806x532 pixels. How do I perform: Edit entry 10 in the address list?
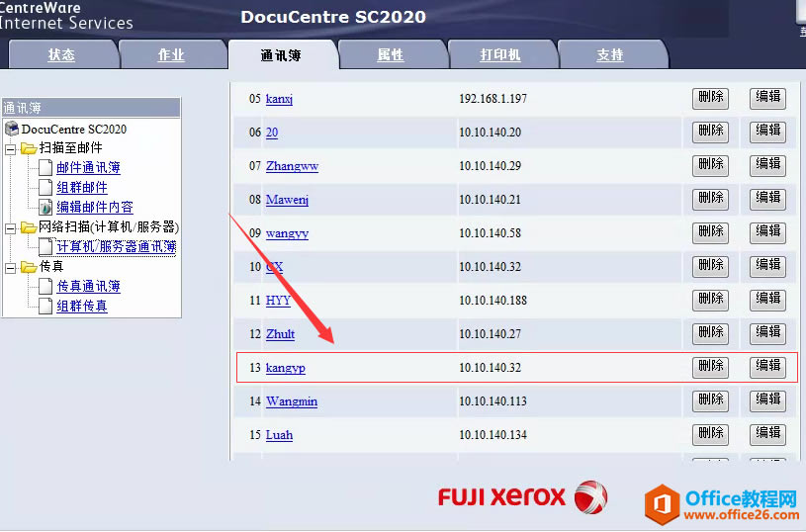(x=768, y=266)
